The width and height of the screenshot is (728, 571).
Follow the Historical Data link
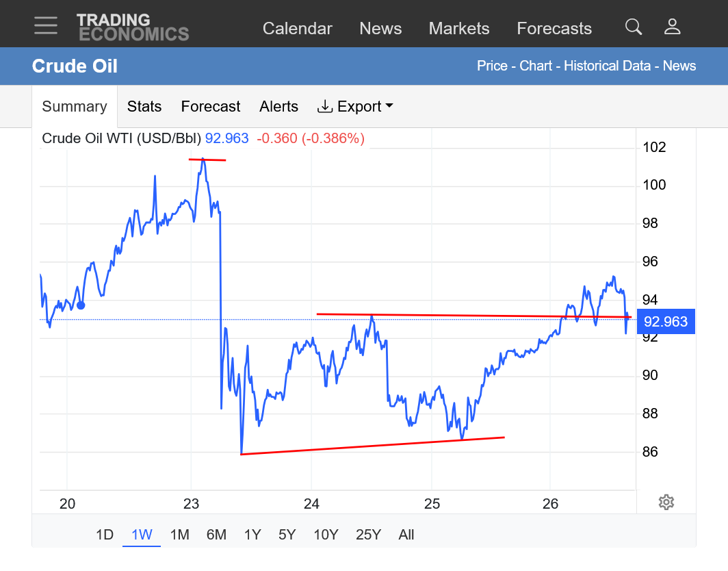[608, 66]
